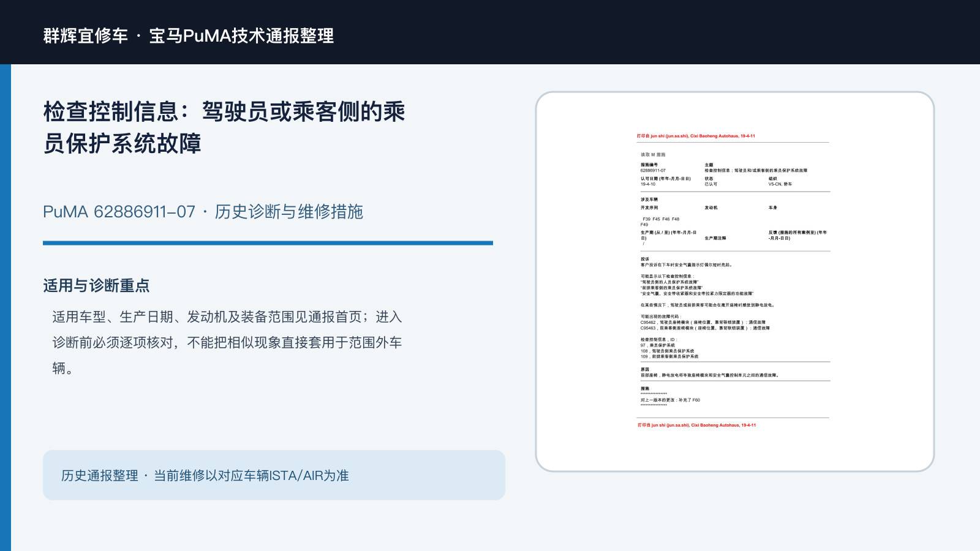Select the main heading 检查控制信息
This screenshot has height=551, width=980.
coord(224,128)
